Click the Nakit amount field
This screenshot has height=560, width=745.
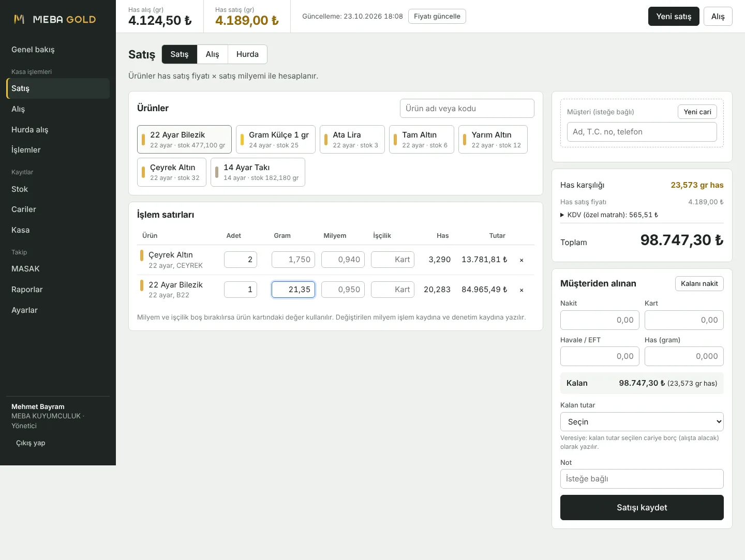(x=600, y=320)
